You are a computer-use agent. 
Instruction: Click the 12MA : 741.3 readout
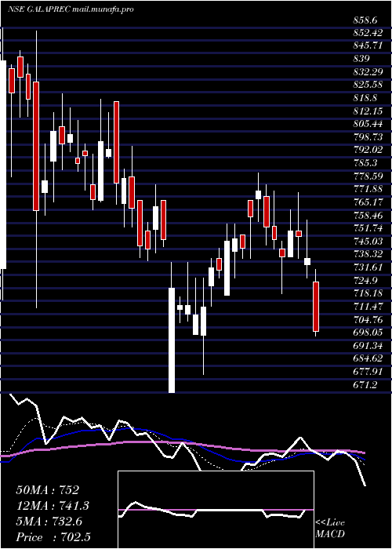click(x=53, y=506)
